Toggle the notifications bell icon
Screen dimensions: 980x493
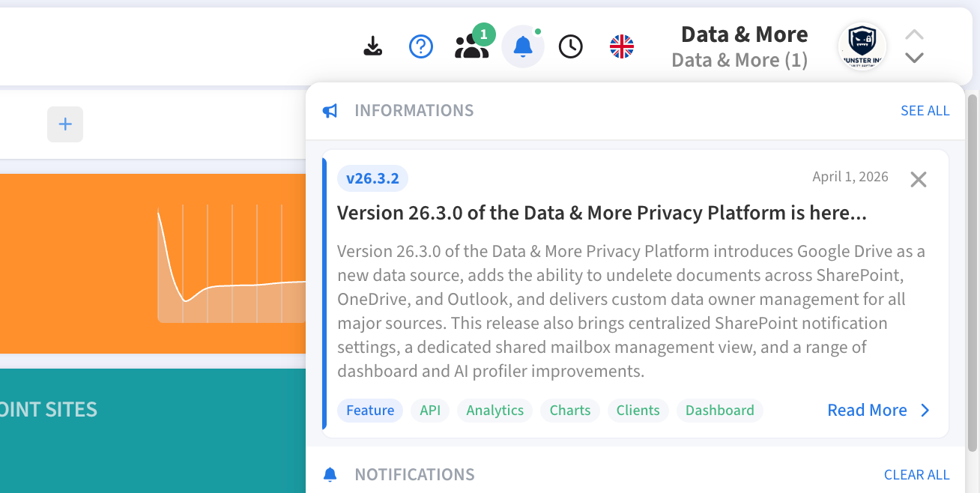522,46
